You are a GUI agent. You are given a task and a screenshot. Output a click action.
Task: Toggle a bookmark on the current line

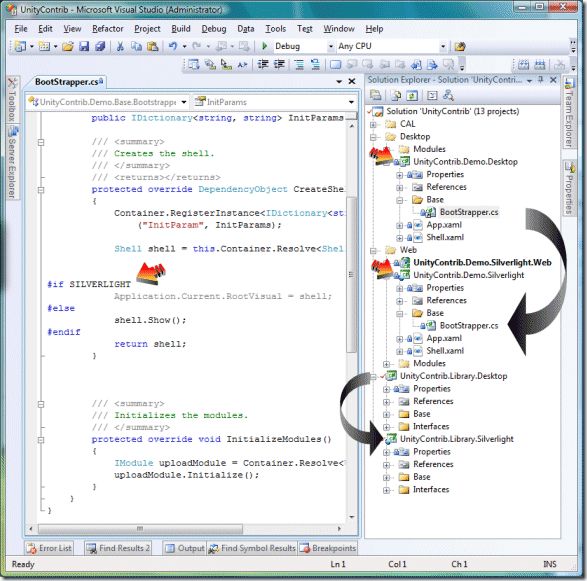[335, 64]
